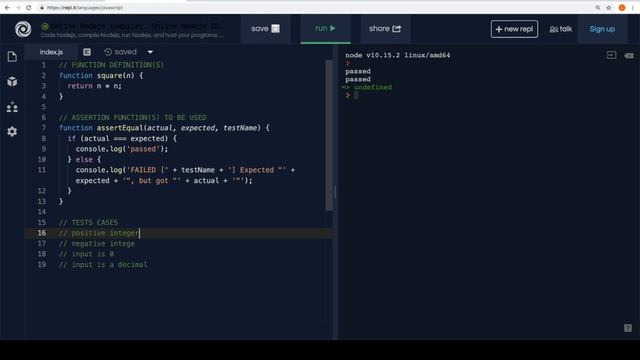This screenshot has height=360, width=640.
Task: Click the browser back arrow
Action: point(7,7)
